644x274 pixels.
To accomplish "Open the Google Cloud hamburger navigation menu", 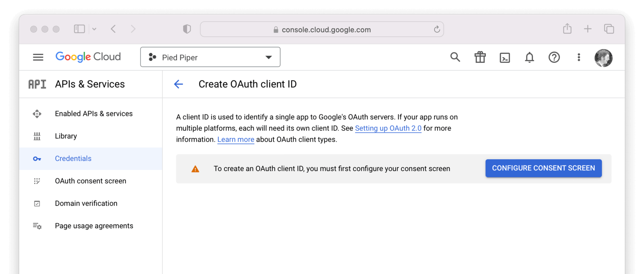I will click(x=38, y=57).
